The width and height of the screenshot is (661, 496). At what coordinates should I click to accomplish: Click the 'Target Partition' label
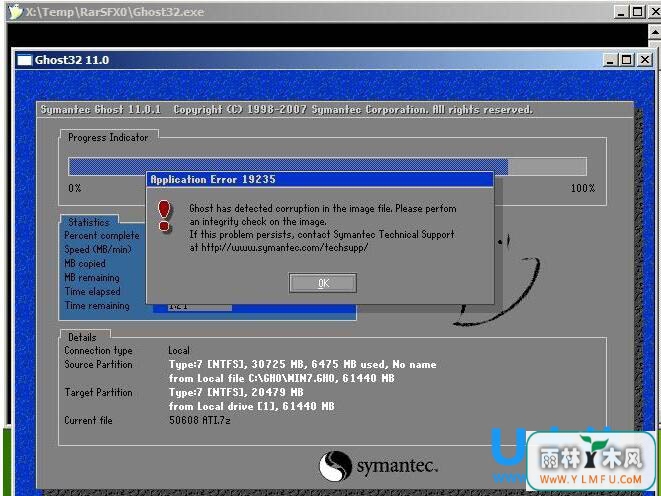point(98,392)
